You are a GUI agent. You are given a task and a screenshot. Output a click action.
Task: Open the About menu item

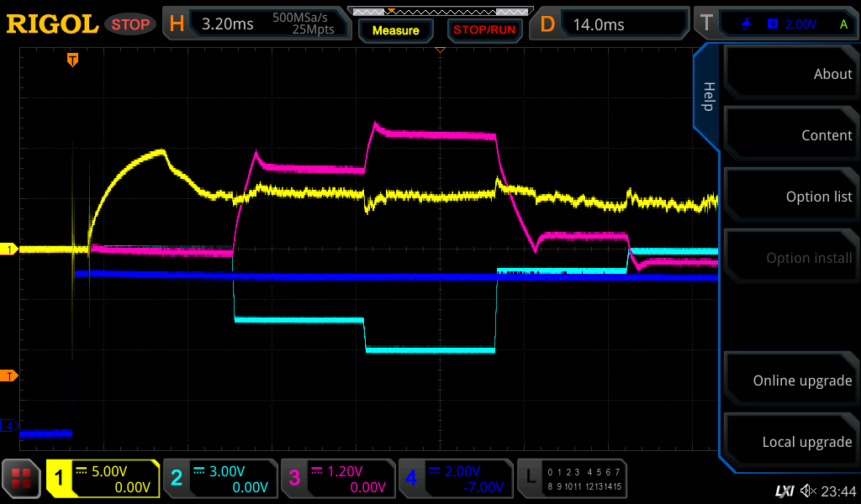[790, 74]
